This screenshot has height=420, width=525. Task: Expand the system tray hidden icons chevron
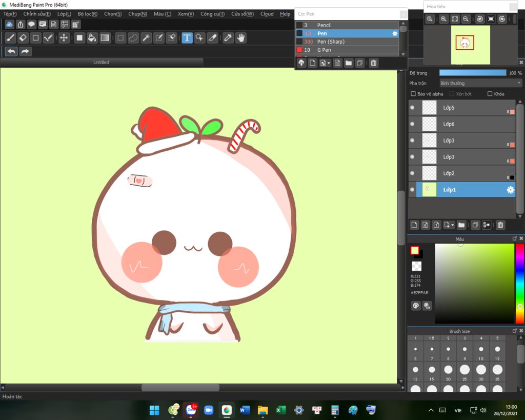(431, 410)
